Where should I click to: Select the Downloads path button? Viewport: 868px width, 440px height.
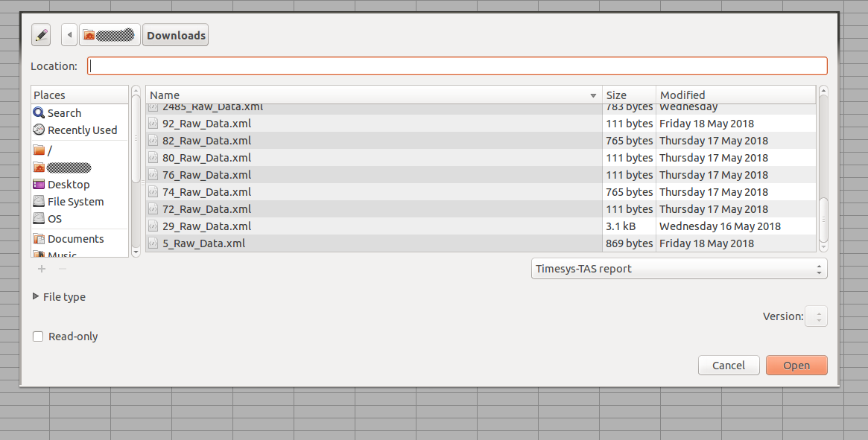pyautogui.click(x=176, y=35)
